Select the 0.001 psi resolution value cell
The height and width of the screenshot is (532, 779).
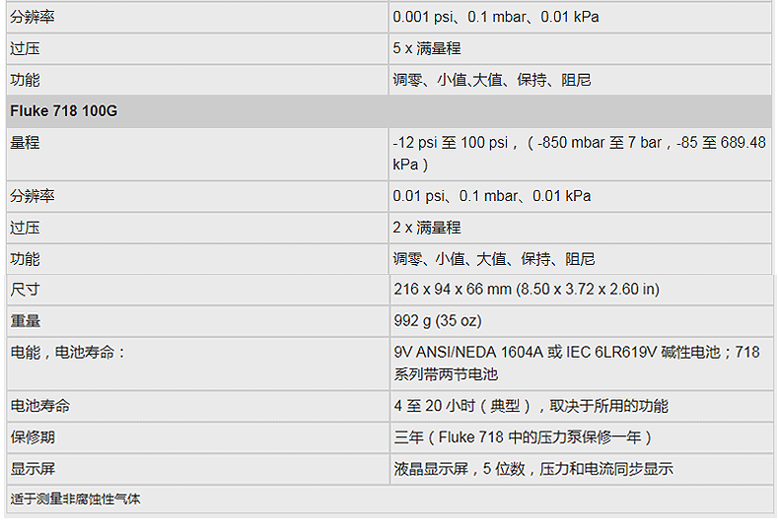(495, 17)
